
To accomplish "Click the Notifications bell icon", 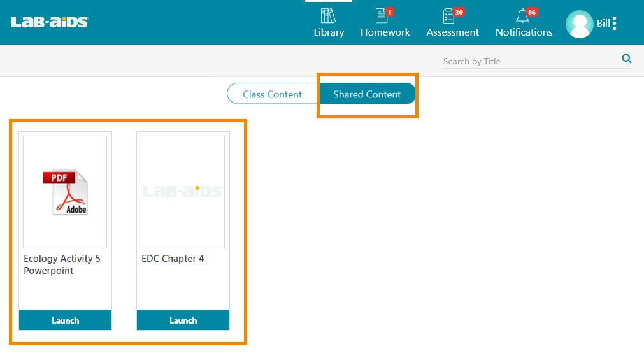I will tap(522, 17).
